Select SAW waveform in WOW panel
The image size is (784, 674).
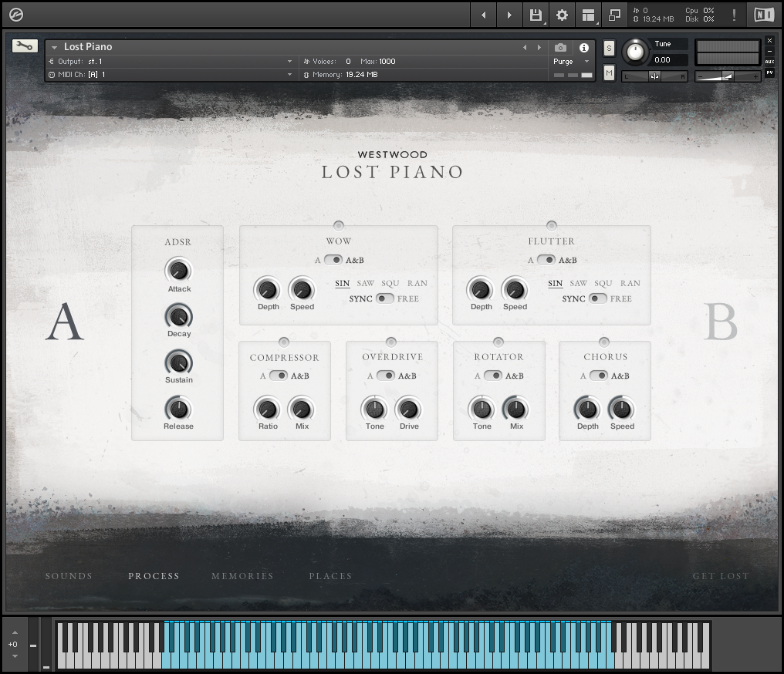366,283
